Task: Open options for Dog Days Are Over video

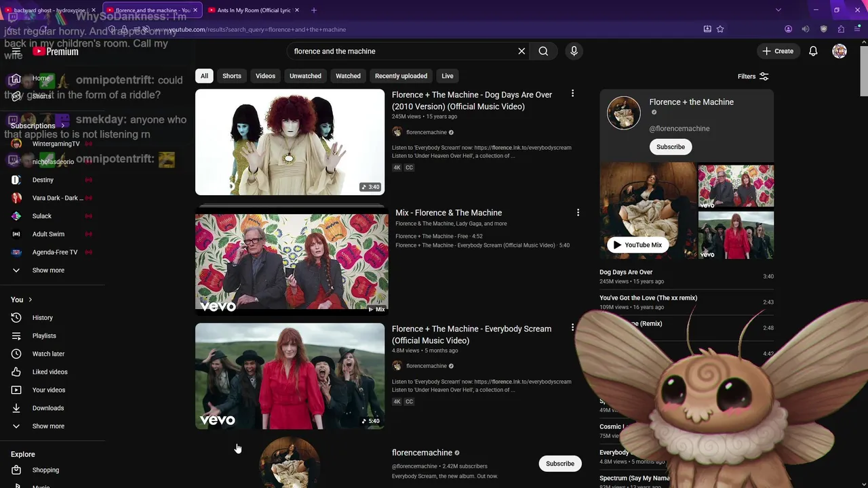Action: tap(572, 94)
